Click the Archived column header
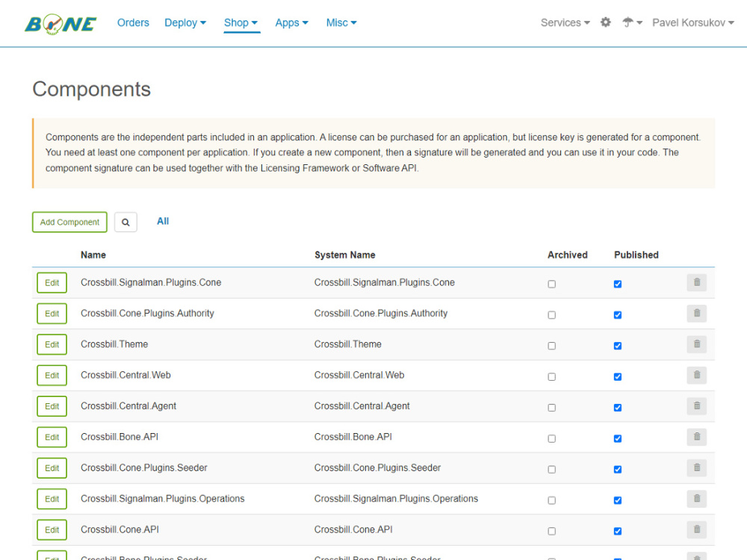The width and height of the screenshot is (747, 560). (x=568, y=255)
